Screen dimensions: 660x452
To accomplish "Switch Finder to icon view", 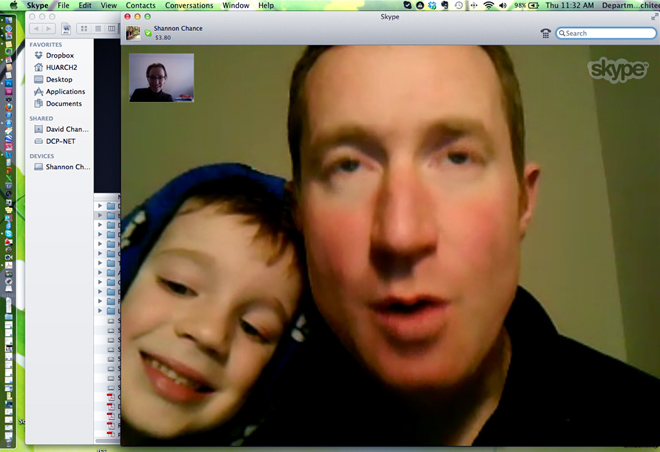I will pos(83,29).
